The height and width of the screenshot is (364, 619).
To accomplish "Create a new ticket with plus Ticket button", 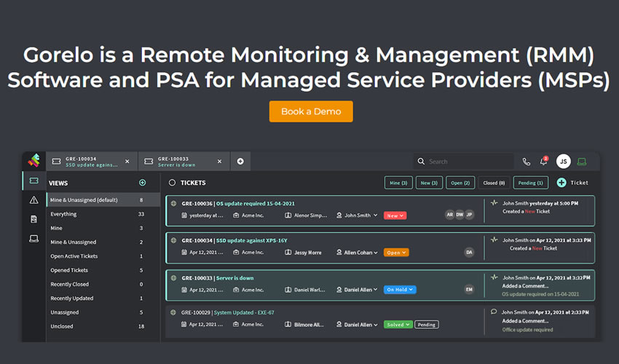I will [572, 183].
